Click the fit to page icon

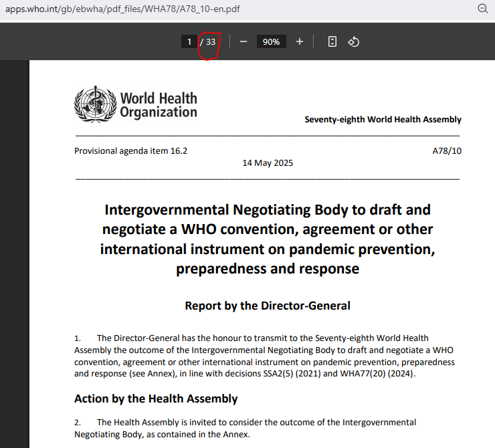(x=332, y=41)
